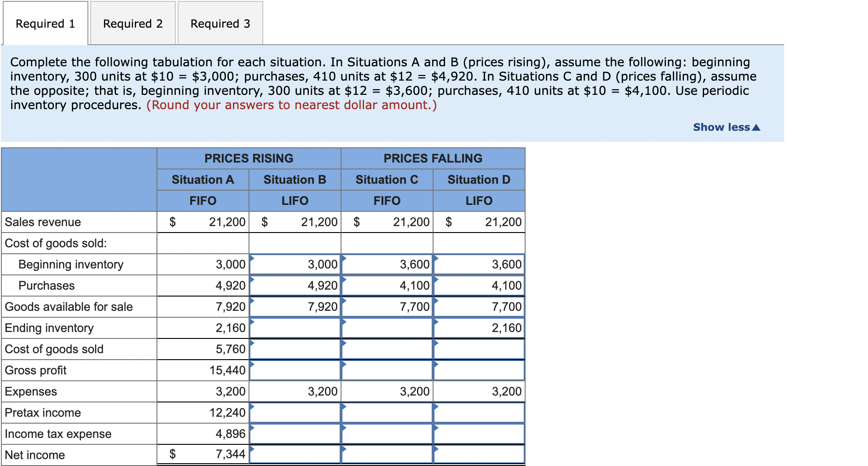Click Situation B Cost of goods sold cell
The height and width of the screenshot is (466, 868).
[295, 349]
